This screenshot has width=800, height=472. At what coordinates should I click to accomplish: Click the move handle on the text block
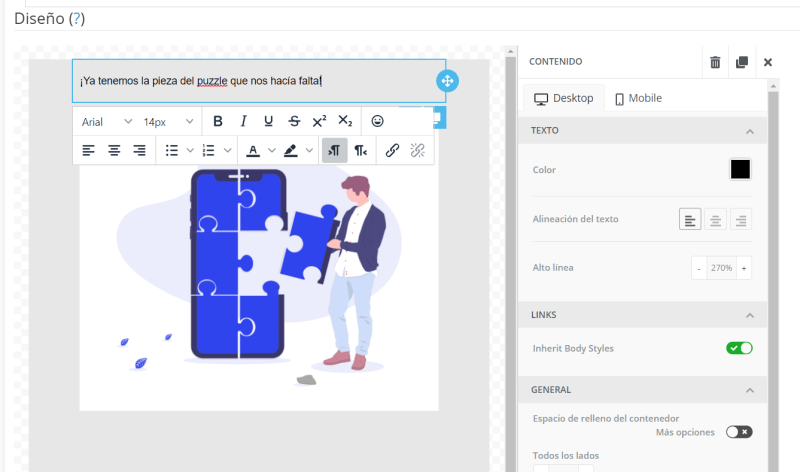click(x=447, y=81)
